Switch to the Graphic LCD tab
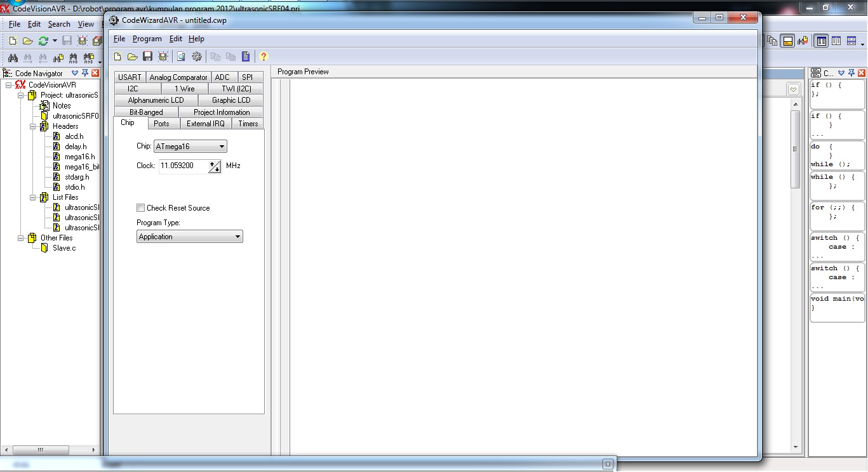 231,100
